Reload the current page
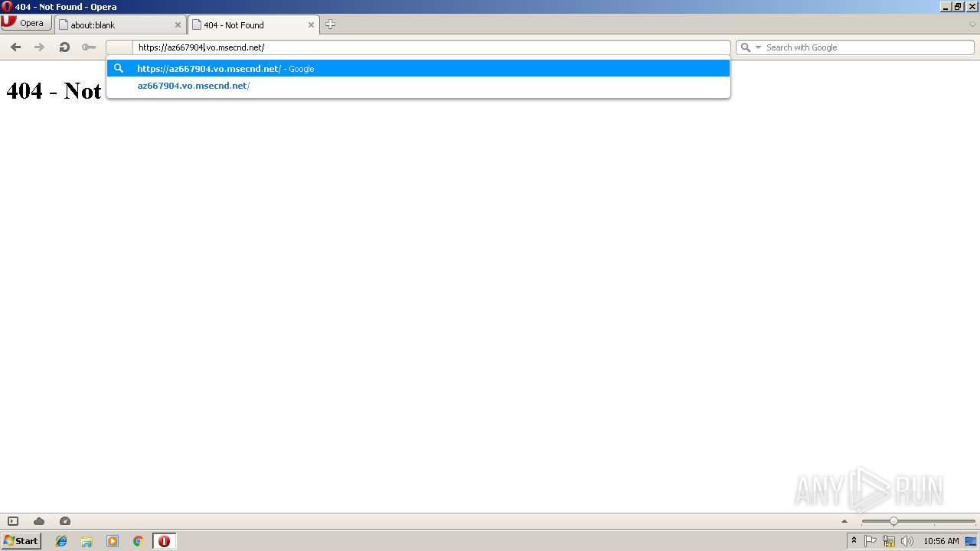This screenshot has width=980, height=551. pos(64,47)
